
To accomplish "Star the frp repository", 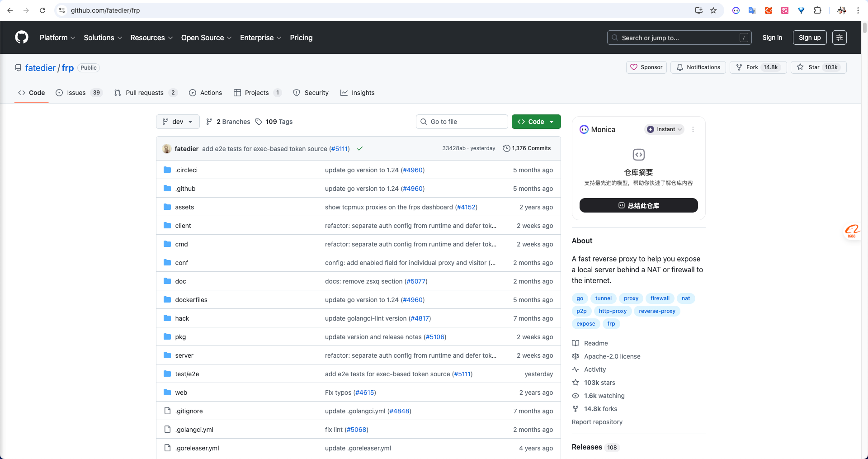I will pos(818,67).
